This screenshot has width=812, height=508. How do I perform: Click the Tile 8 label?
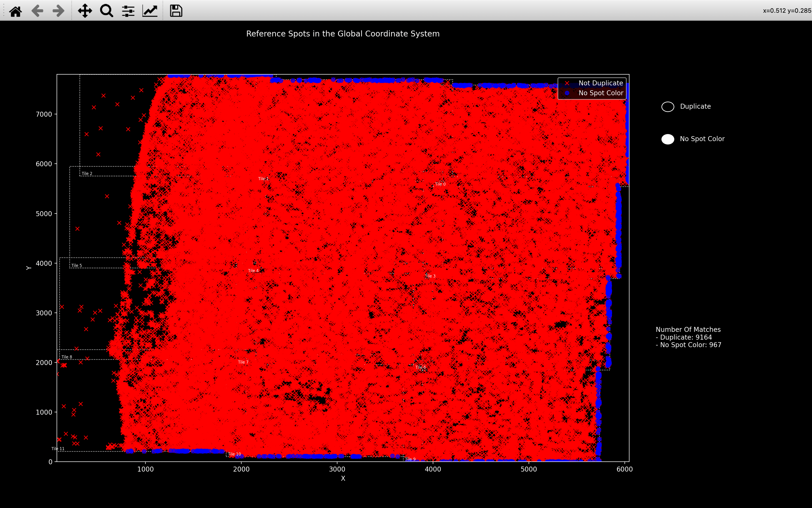(67, 357)
